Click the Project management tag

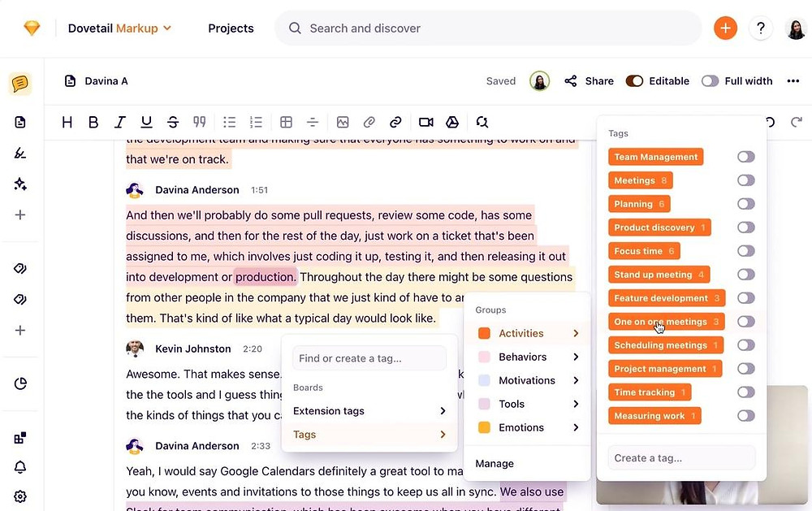[665, 369]
